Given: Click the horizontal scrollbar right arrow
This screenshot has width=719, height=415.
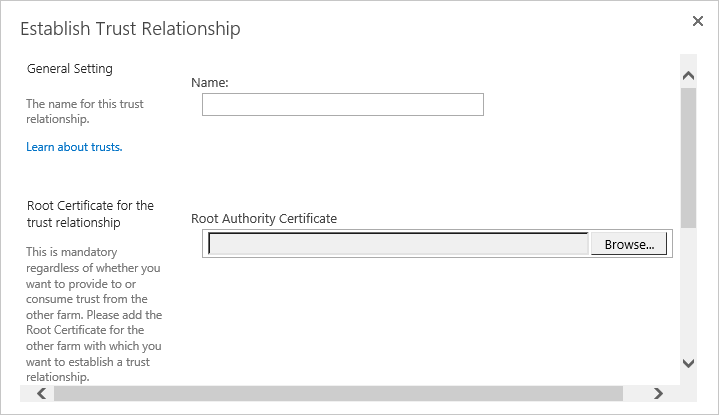Looking at the screenshot, I should 658,393.
